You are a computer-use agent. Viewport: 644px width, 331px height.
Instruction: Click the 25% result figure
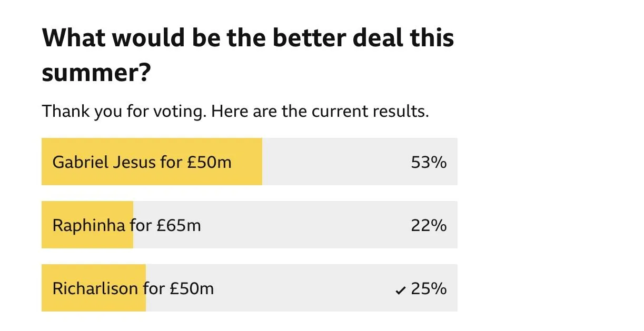pos(429,289)
